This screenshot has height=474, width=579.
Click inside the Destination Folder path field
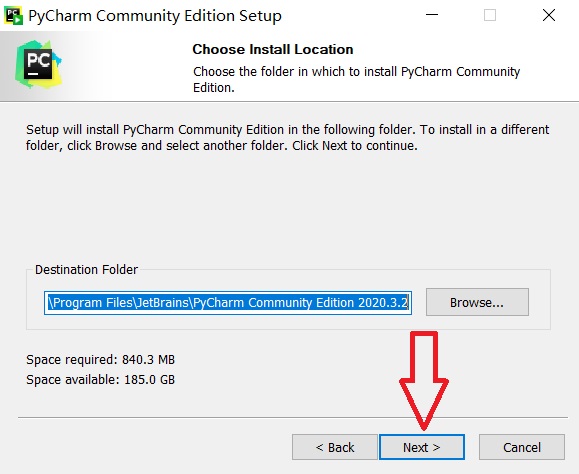coord(228,303)
